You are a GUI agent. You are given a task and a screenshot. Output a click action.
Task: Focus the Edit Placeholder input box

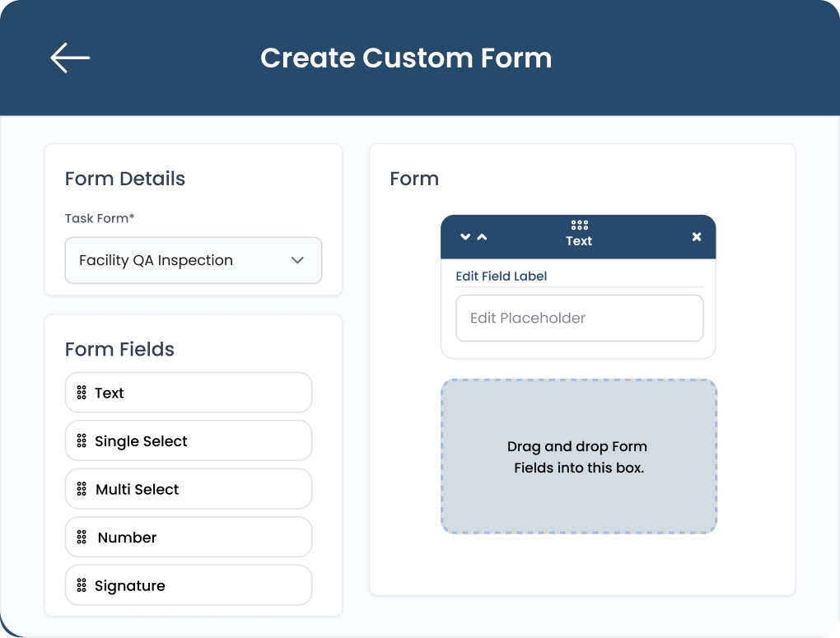tap(579, 319)
